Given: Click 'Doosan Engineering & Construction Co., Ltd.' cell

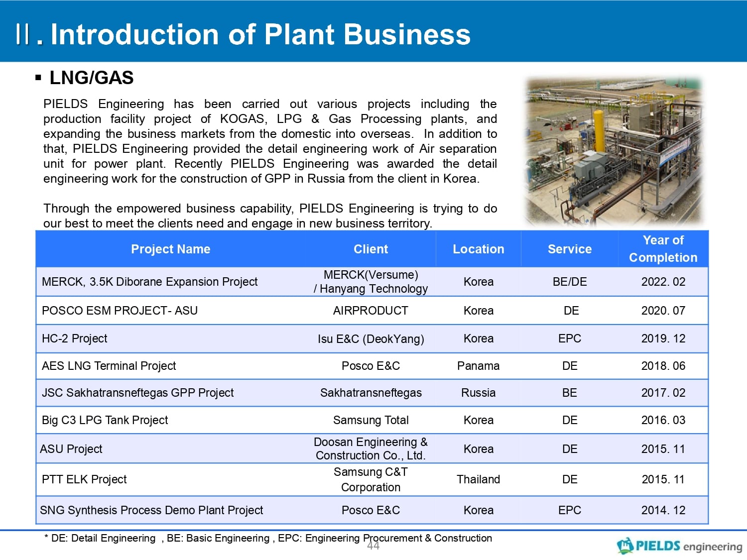Looking at the screenshot, I should [x=371, y=448].
